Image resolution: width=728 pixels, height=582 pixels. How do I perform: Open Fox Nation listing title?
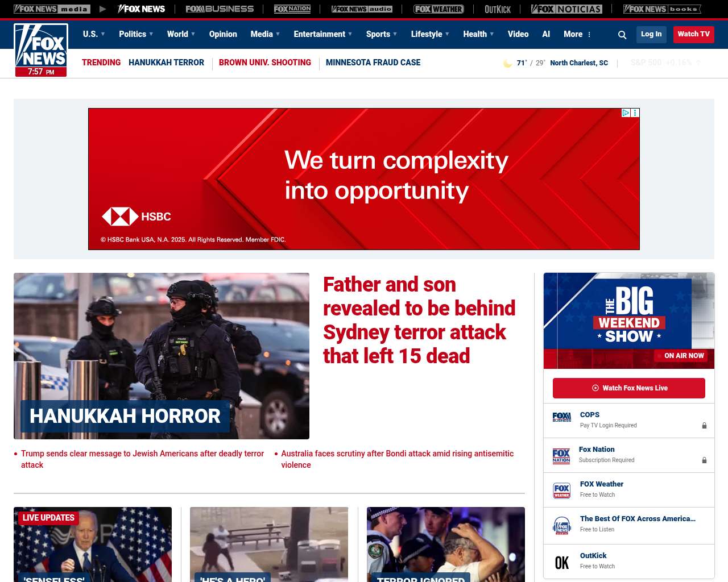coord(597,450)
